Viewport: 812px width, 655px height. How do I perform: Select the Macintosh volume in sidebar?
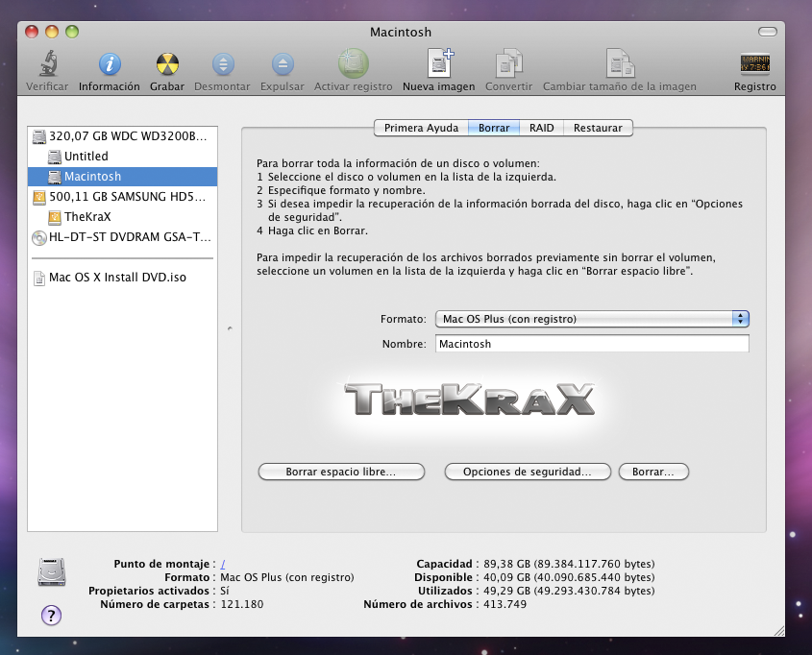[x=122, y=177]
